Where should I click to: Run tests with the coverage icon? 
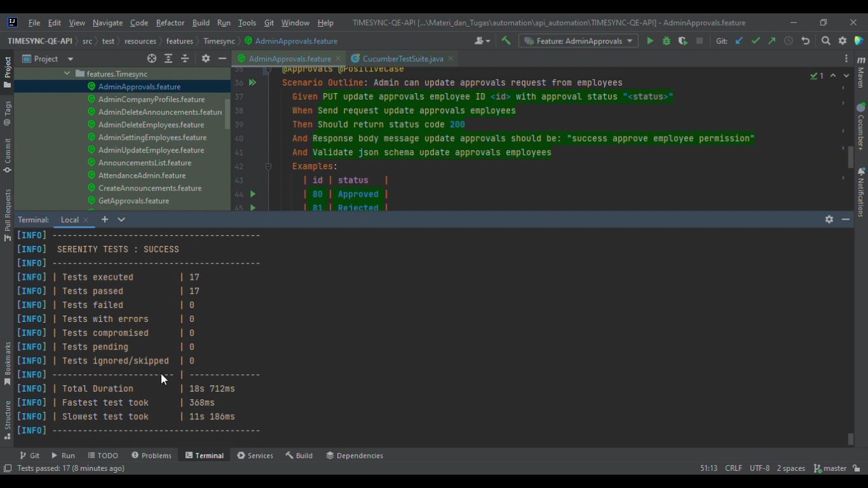(x=682, y=40)
